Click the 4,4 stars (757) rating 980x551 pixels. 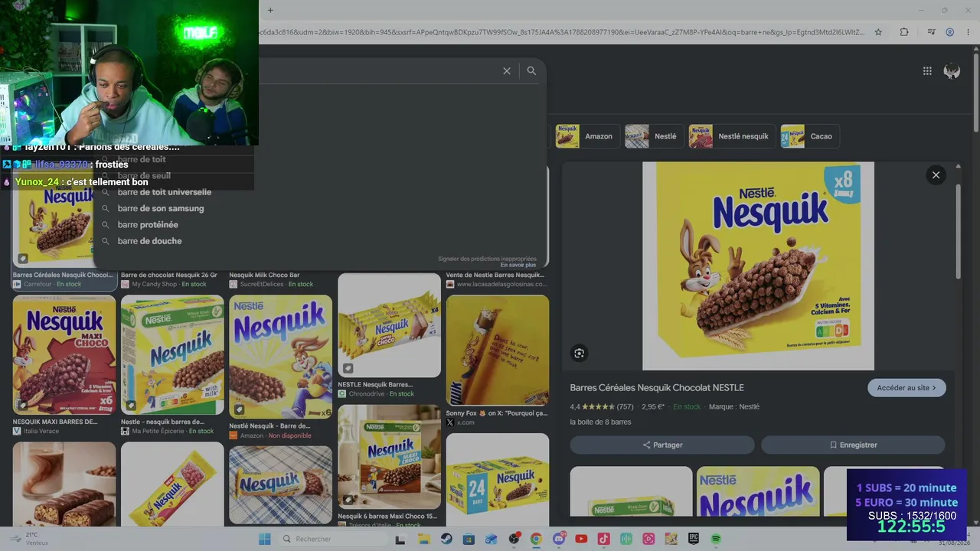pyautogui.click(x=602, y=407)
